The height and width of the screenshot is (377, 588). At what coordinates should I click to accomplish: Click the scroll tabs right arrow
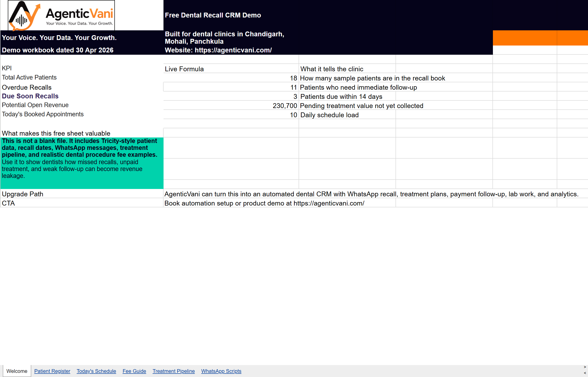(x=585, y=367)
